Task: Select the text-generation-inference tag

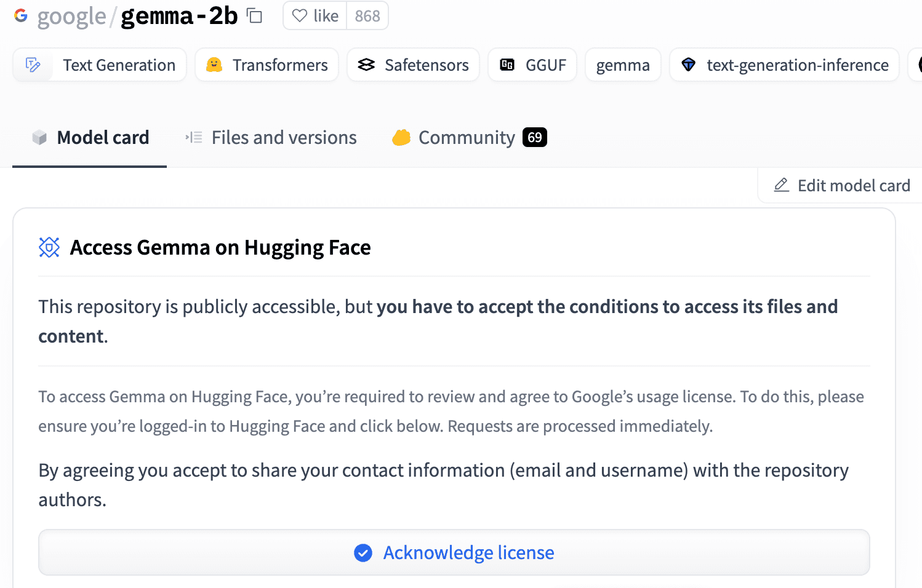Action: point(784,65)
